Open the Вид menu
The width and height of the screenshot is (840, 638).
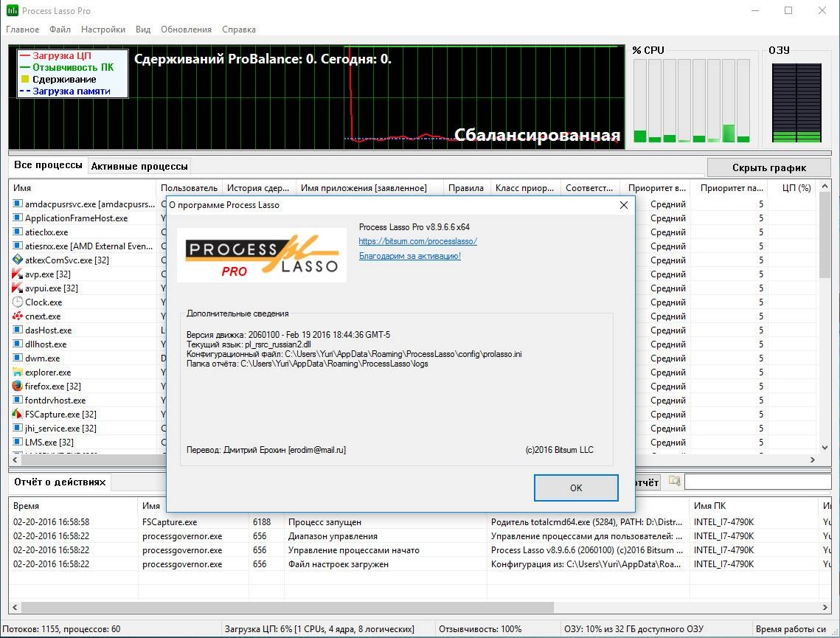tap(143, 30)
